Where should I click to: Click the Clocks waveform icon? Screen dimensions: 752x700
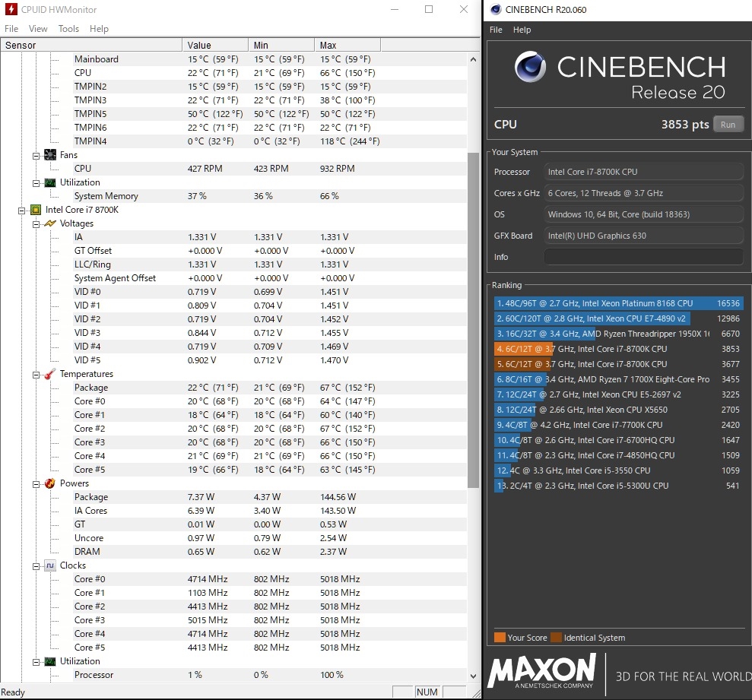pyautogui.click(x=50, y=565)
